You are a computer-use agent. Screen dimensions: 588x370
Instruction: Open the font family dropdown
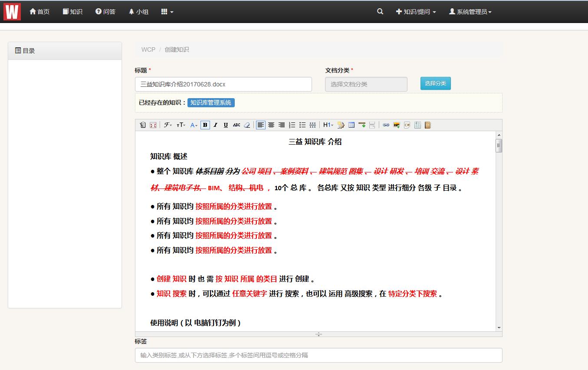tap(168, 125)
